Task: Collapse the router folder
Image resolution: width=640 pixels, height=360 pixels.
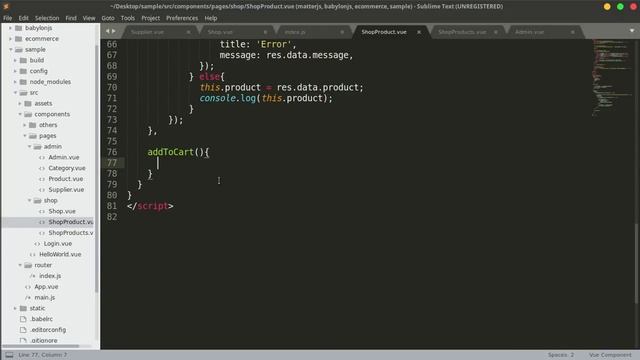Action: coord(20,265)
